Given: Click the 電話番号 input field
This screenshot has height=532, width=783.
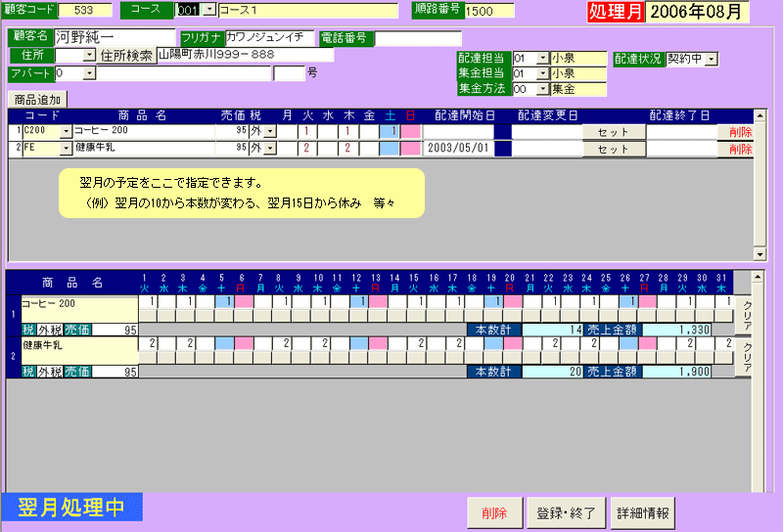Looking at the screenshot, I should 418,38.
